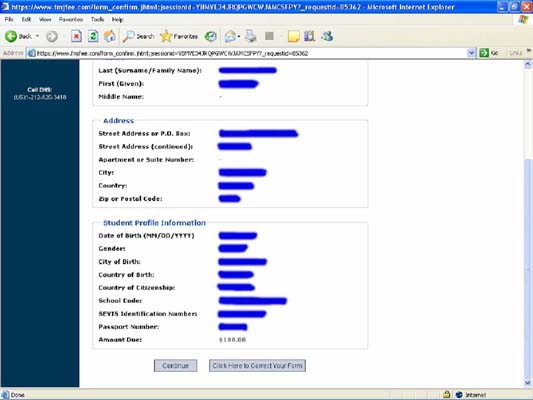Print the page with the printer icon

(x=251, y=36)
